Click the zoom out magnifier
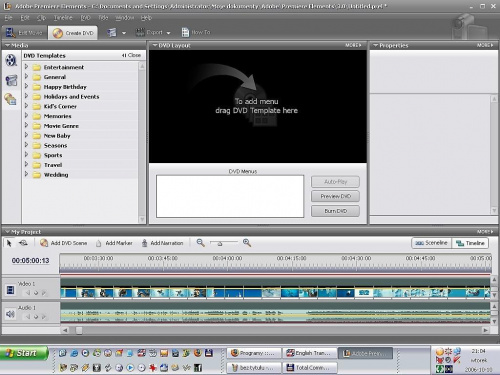Image resolution: width=500 pixels, height=375 pixels. click(x=200, y=243)
